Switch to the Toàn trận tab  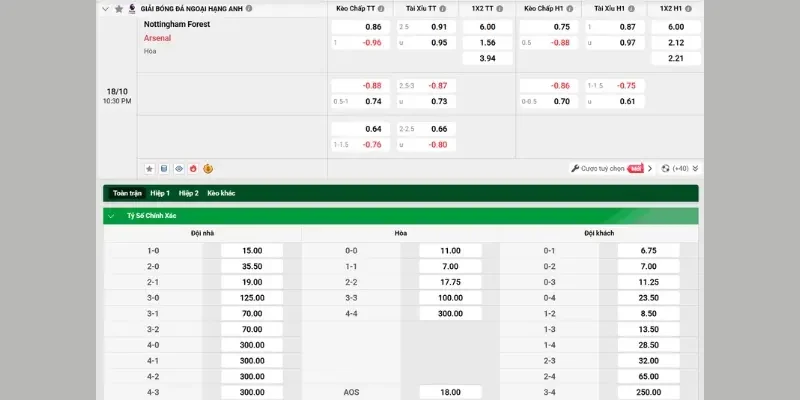[x=127, y=193]
